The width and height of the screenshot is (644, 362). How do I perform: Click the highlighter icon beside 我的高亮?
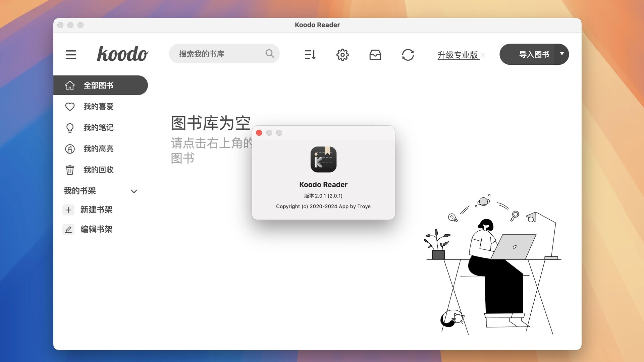click(70, 149)
